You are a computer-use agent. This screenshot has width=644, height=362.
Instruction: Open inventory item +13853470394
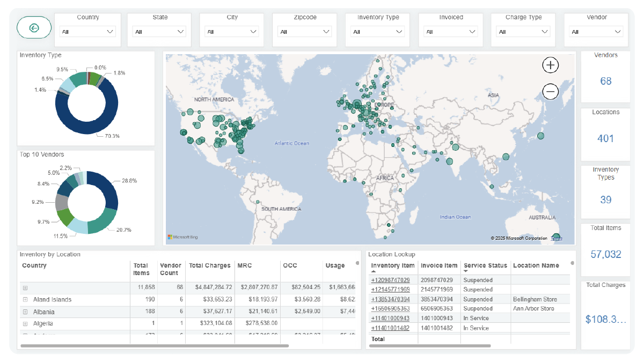(390, 299)
